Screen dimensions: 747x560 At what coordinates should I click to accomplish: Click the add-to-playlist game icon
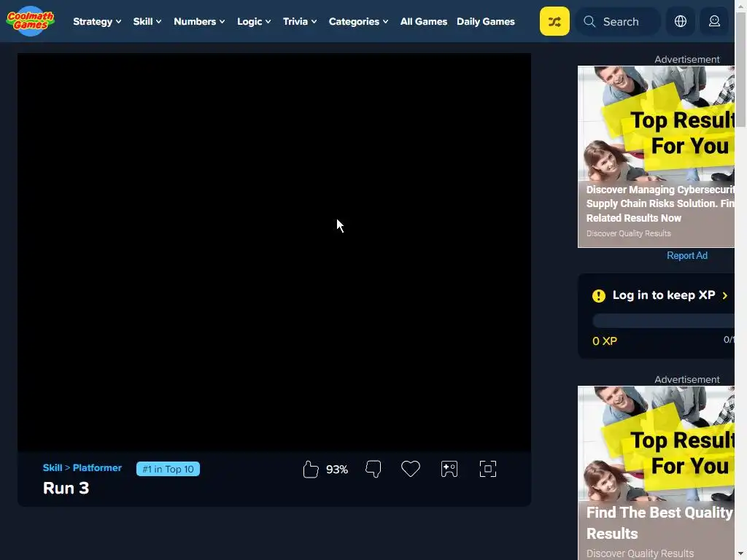pos(449,469)
